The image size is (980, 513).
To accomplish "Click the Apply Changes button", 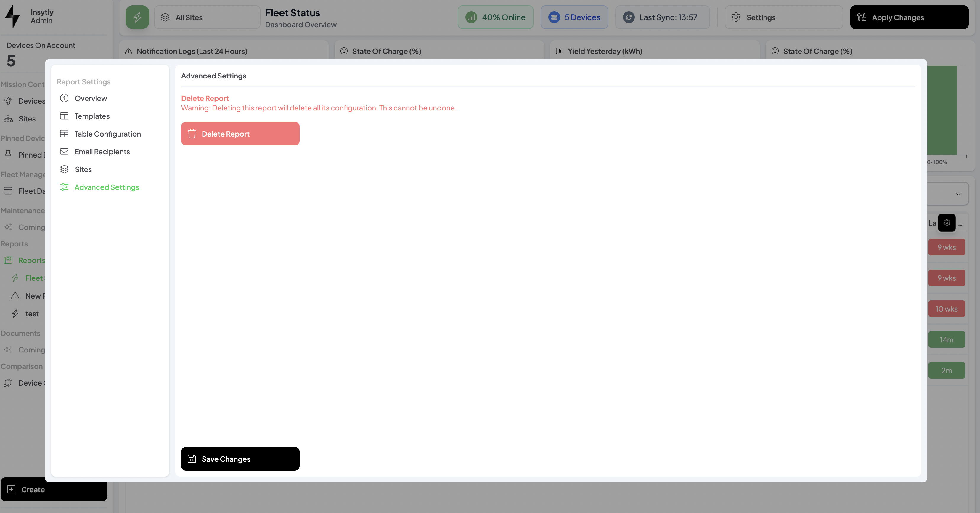I will click(909, 17).
